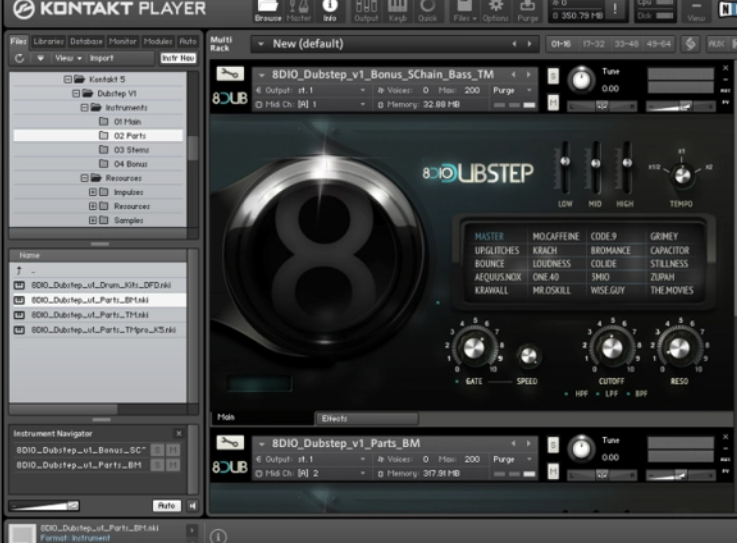Switch to the Database tab

86,41
